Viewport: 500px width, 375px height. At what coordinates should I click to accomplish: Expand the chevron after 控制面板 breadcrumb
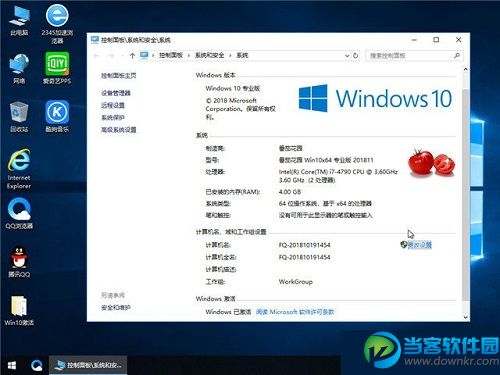click(x=189, y=56)
